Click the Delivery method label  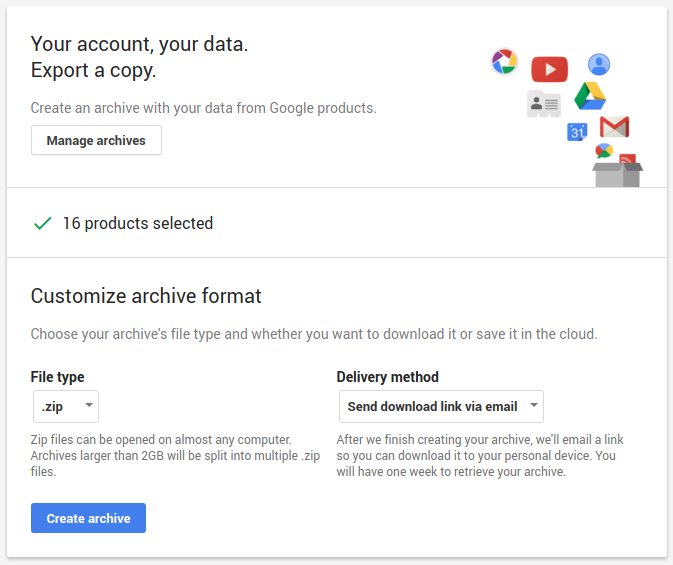coord(387,377)
